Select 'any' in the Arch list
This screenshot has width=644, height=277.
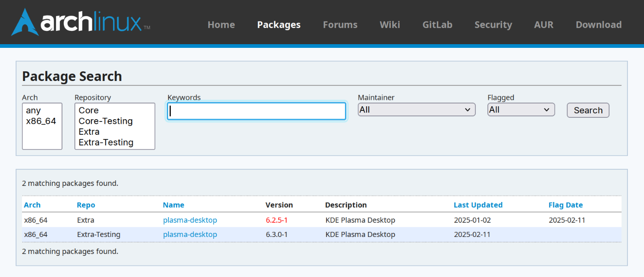click(42, 110)
